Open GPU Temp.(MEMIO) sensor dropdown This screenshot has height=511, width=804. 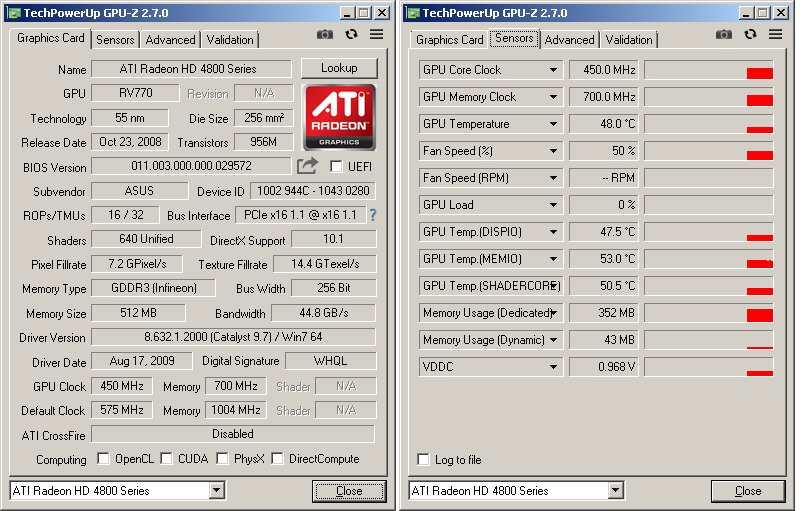tap(553, 259)
